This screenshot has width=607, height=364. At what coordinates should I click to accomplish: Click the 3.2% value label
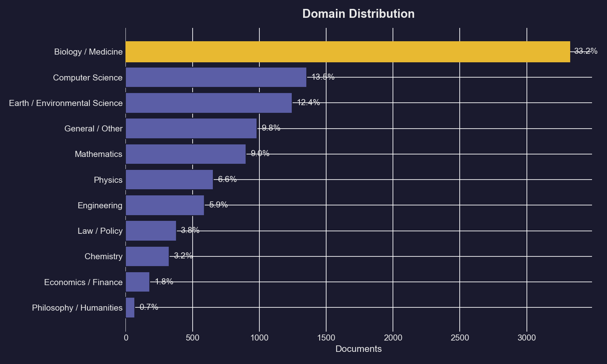coord(183,256)
